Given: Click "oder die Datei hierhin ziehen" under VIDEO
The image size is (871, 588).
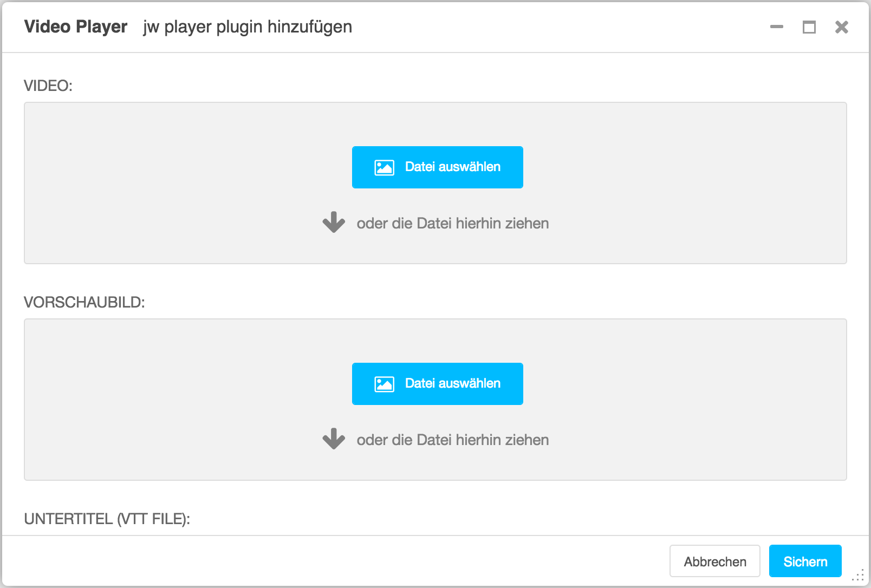Looking at the screenshot, I should 452,224.
